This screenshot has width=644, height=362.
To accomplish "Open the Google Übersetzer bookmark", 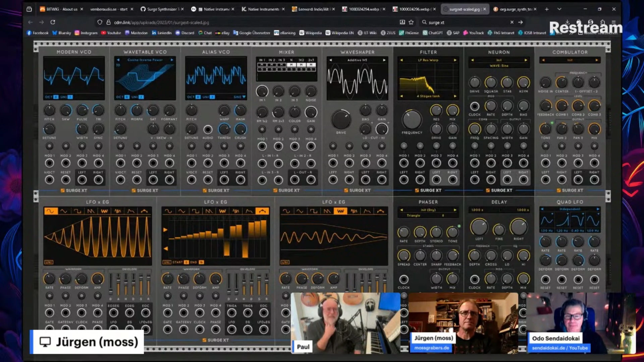I will tap(252, 33).
